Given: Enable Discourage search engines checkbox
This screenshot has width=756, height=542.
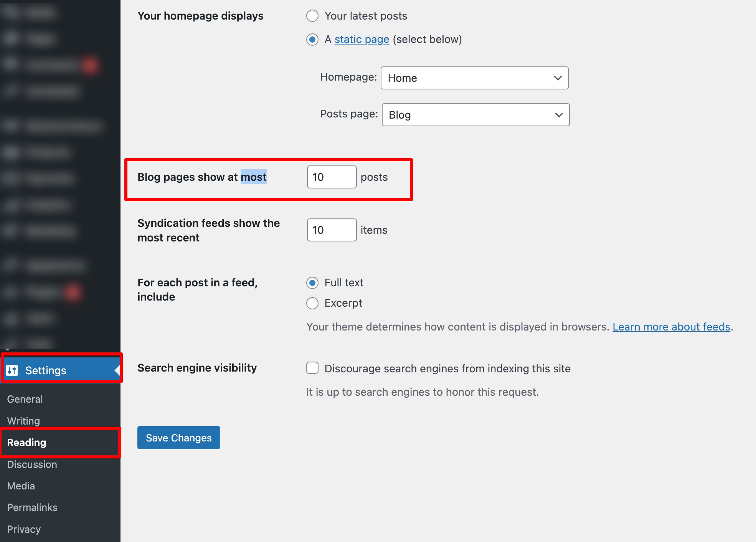Looking at the screenshot, I should (x=312, y=368).
